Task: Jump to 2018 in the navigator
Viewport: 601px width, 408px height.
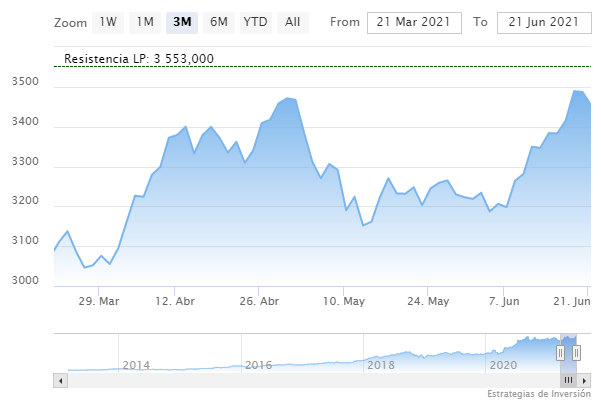Action: (x=380, y=364)
